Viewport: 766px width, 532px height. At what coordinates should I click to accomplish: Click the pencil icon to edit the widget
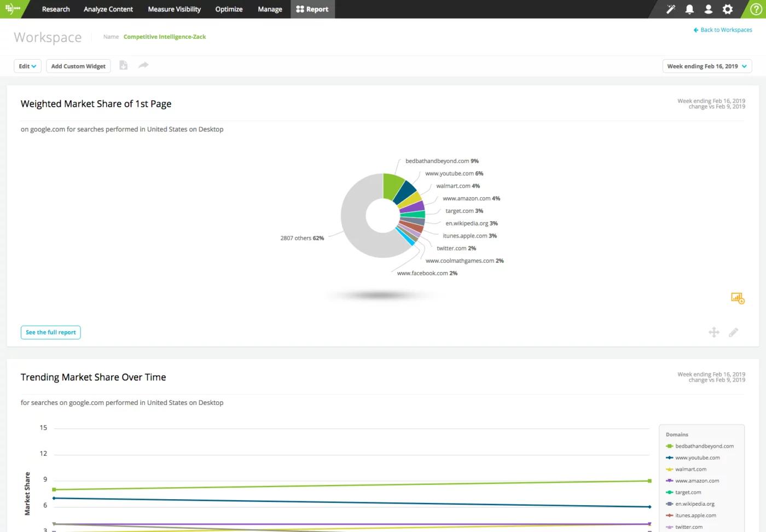click(734, 332)
